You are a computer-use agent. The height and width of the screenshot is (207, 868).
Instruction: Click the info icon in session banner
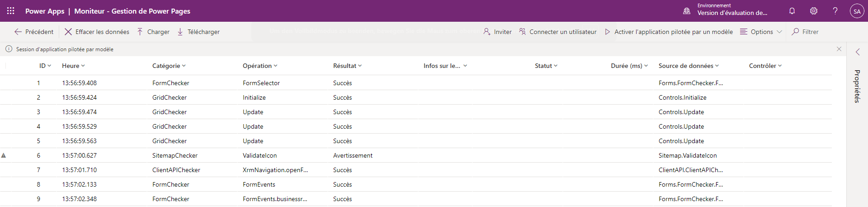(x=9, y=49)
